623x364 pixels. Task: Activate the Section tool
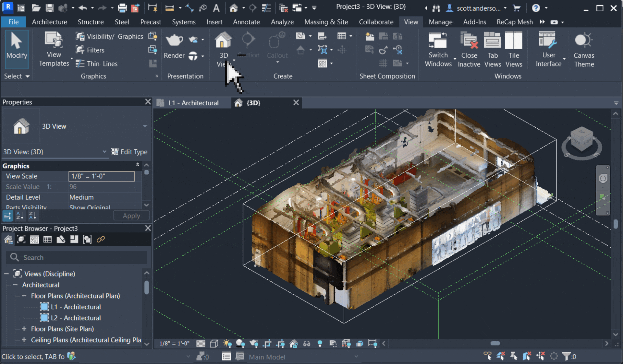click(x=249, y=45)
